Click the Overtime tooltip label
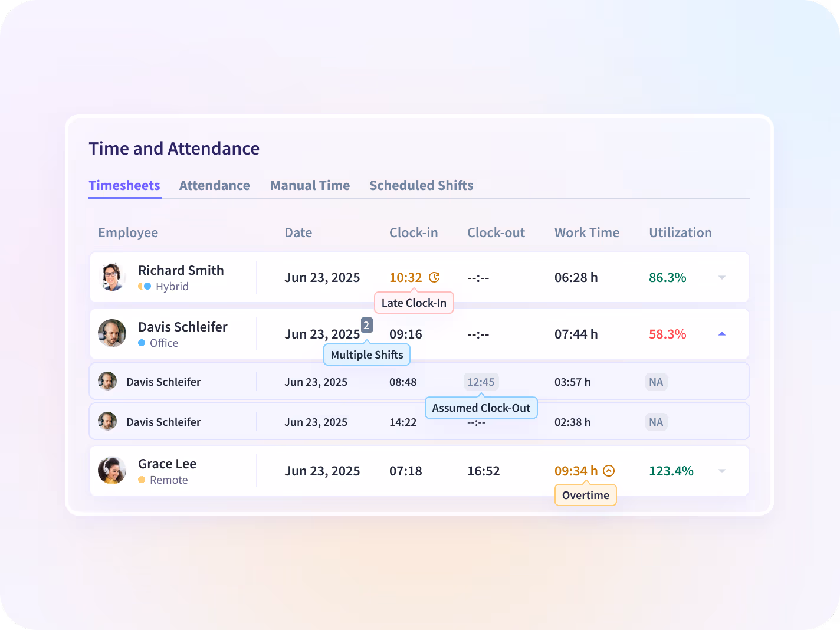Screen dimensions: 840x630 pos(586,495)
